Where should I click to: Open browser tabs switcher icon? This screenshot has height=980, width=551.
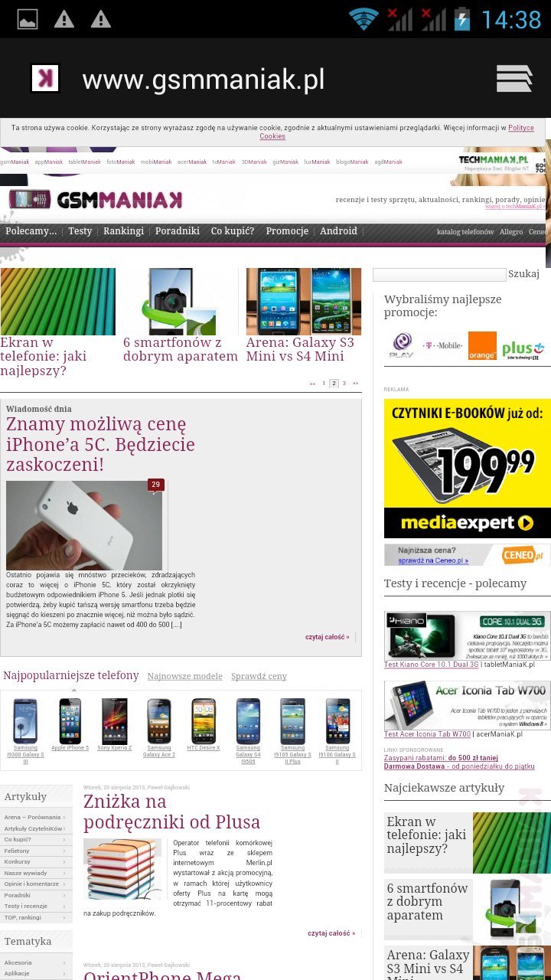point(514,79)
